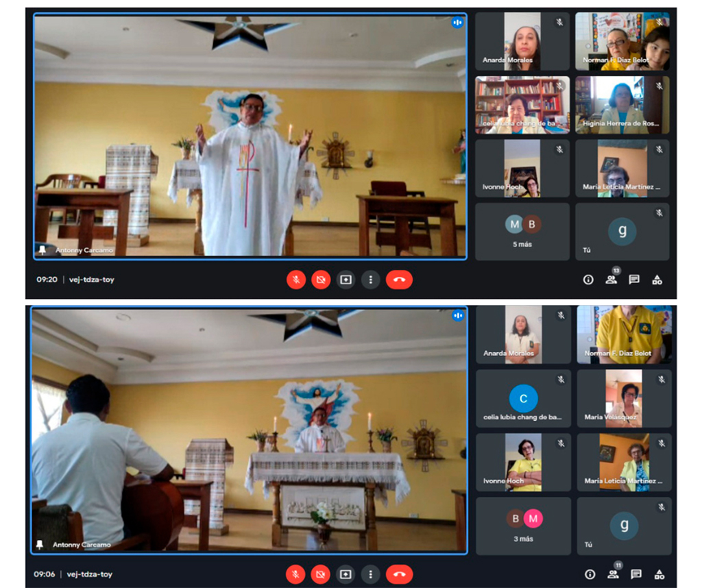The width and height of the screenshot is (702, 588).
Task: Click present screen icon in the 09:20 meeting
Action: tap(346, 280)
